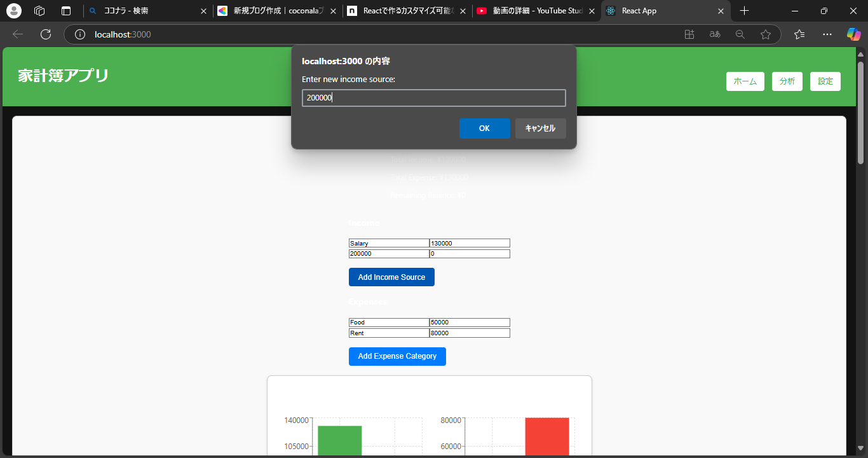Open Settings and more menu
The height and width of the screenshot is (458, 868).
click(827, 34)
